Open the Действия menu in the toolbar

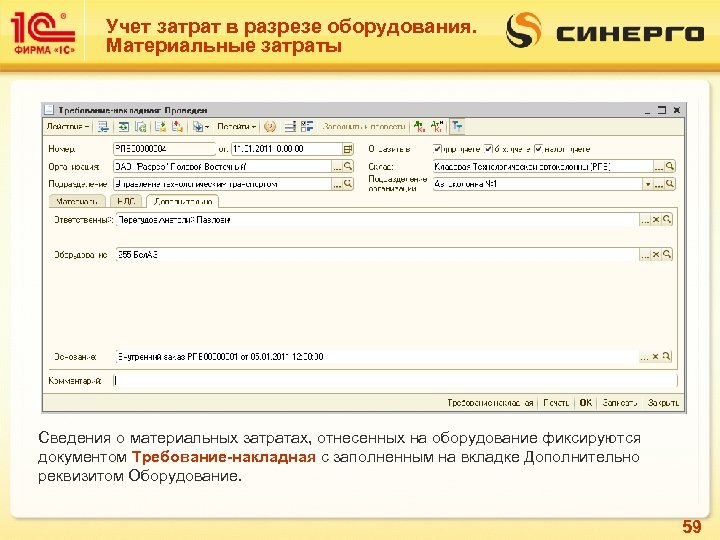coord(68,126)
